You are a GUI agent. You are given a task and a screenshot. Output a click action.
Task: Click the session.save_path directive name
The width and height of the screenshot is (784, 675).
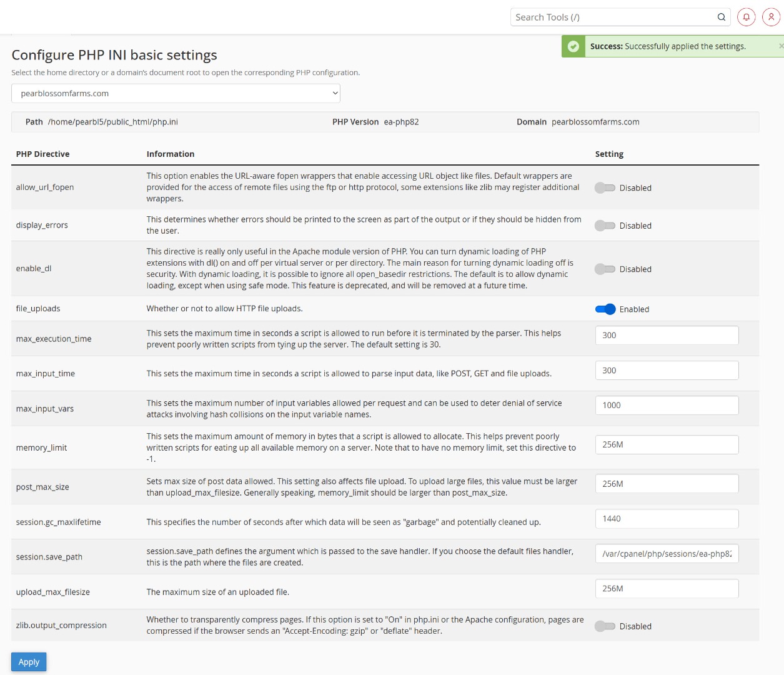pos(49,557)
